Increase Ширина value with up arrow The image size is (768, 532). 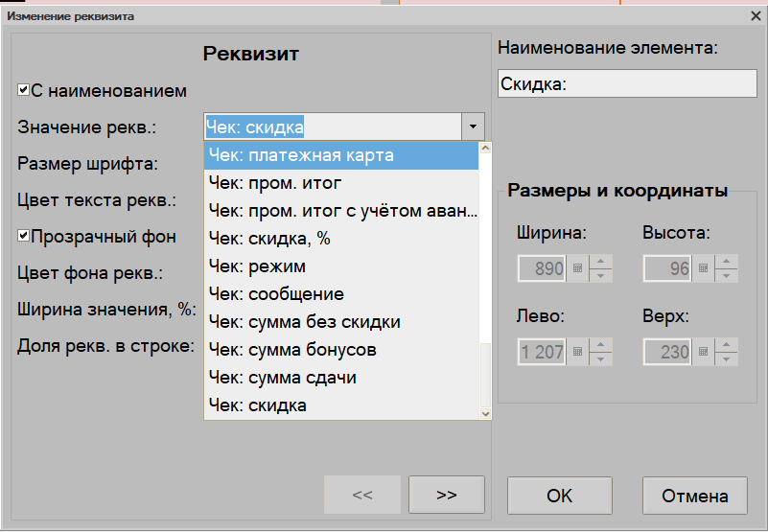(600, 262)
